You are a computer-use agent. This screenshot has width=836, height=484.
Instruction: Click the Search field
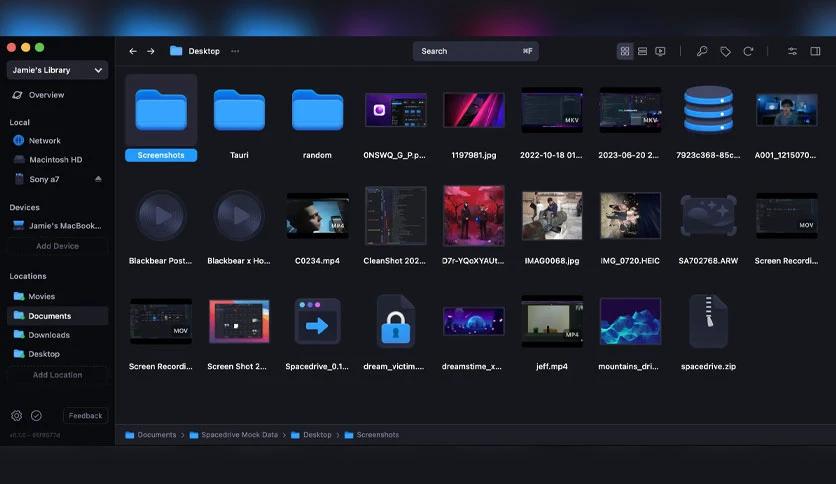(x=476, y=51)
